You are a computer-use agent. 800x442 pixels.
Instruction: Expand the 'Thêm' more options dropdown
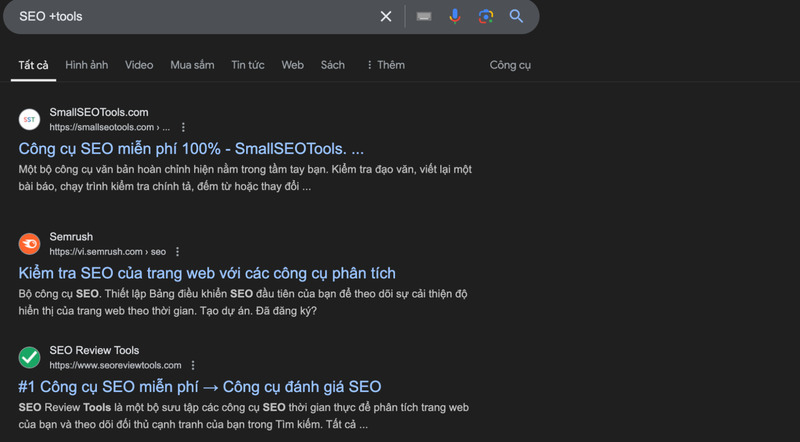pos(386,65)
